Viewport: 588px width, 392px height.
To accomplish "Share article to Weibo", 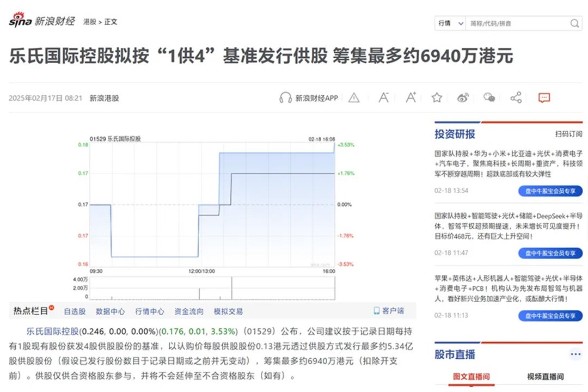I will 463,98.
